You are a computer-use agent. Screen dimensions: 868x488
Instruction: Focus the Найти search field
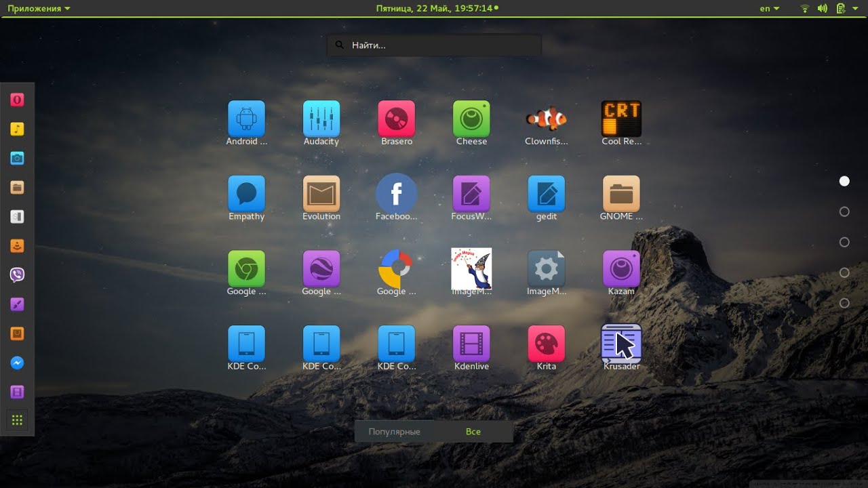[x=434, y=45]
